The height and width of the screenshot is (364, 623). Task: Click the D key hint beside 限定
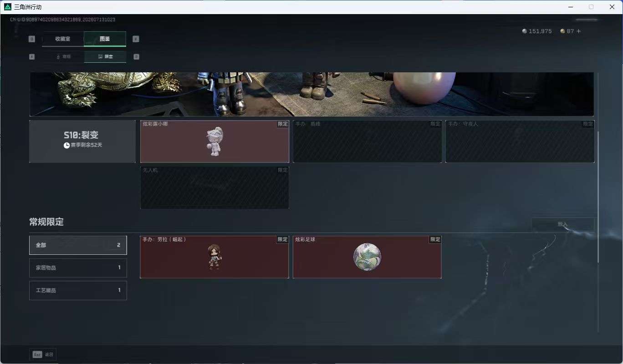[136, 57]
